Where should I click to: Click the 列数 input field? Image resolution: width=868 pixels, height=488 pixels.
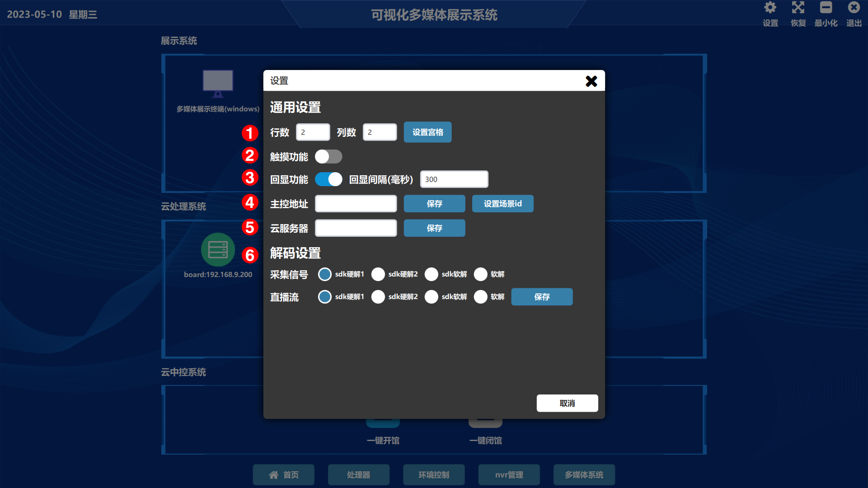click(380, 132)
